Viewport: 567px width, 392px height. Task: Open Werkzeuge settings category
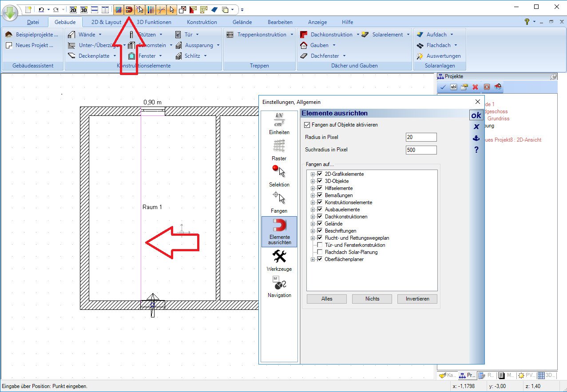(x=279, y=261)
